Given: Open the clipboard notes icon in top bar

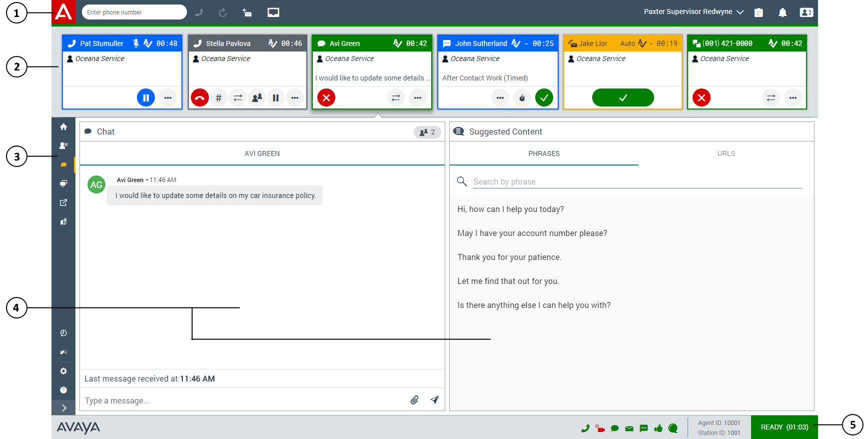Looking at the screenshot, I should (759, 12).
